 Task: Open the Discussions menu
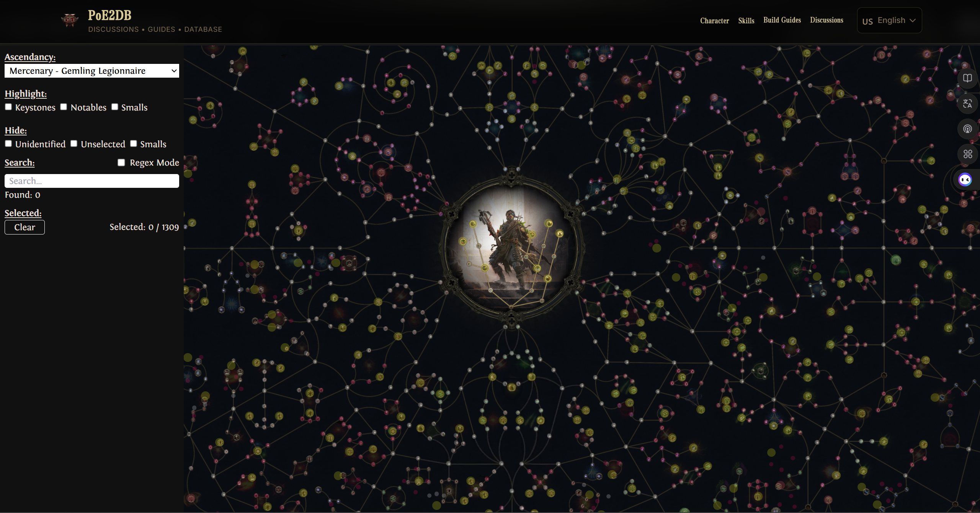(x=826, y=20)
